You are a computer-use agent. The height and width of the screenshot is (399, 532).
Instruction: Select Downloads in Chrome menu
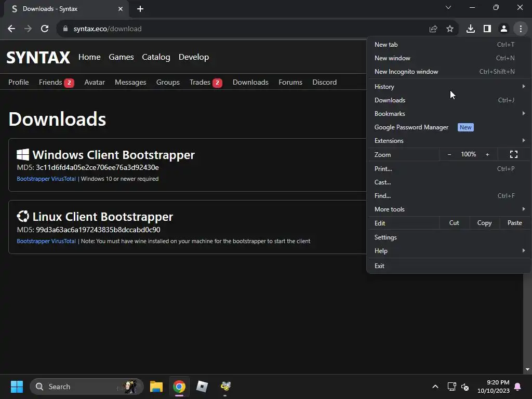click(449, 100)
